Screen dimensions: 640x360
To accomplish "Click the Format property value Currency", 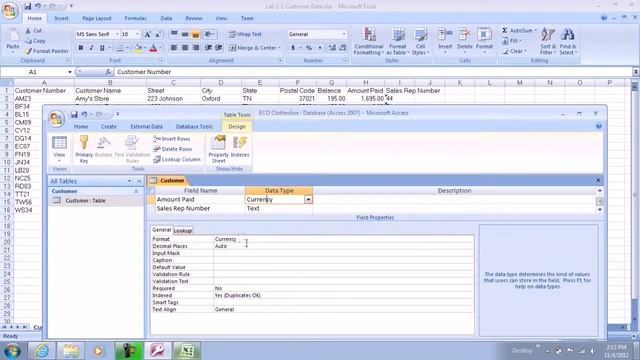I will coord(225,239).
